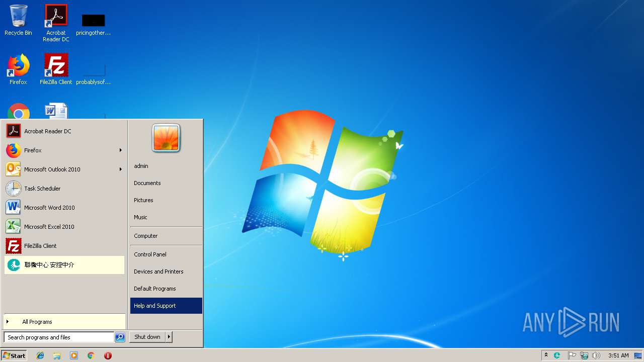The width and height of the screenshot is (644, 362).
Task: Open Windows Explorer folder icon on the taskbar
Action: [57, 355]
